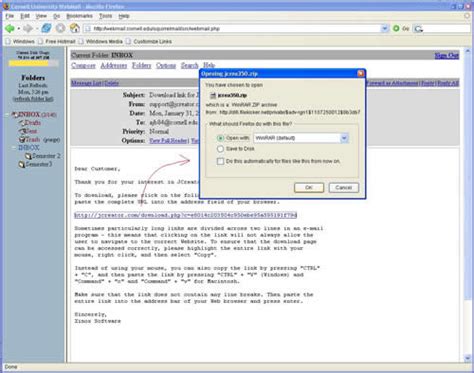Confirm the download dialog with OK

point(309,188)
